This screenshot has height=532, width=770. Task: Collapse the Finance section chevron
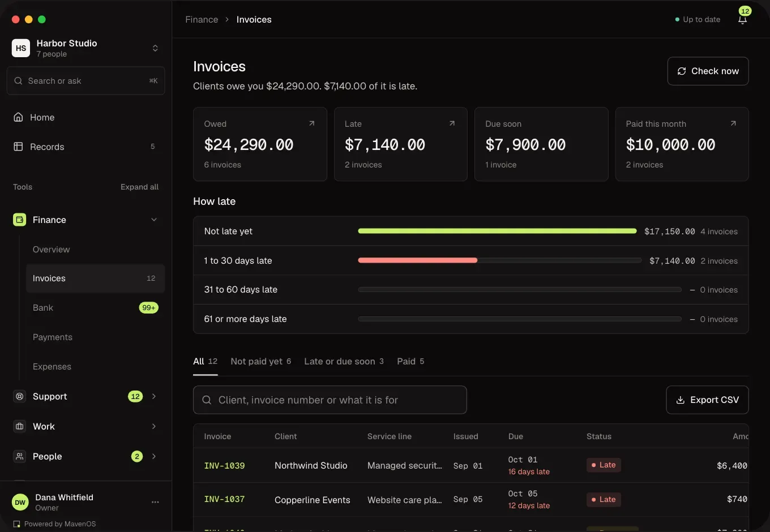point(154,220)
